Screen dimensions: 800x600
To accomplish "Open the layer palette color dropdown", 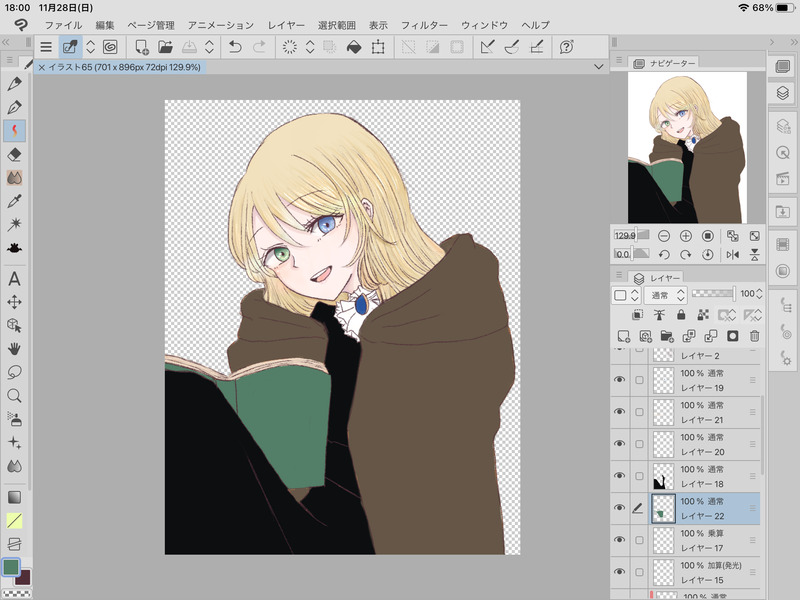I will pyautogui.click(x=626, y=295).
